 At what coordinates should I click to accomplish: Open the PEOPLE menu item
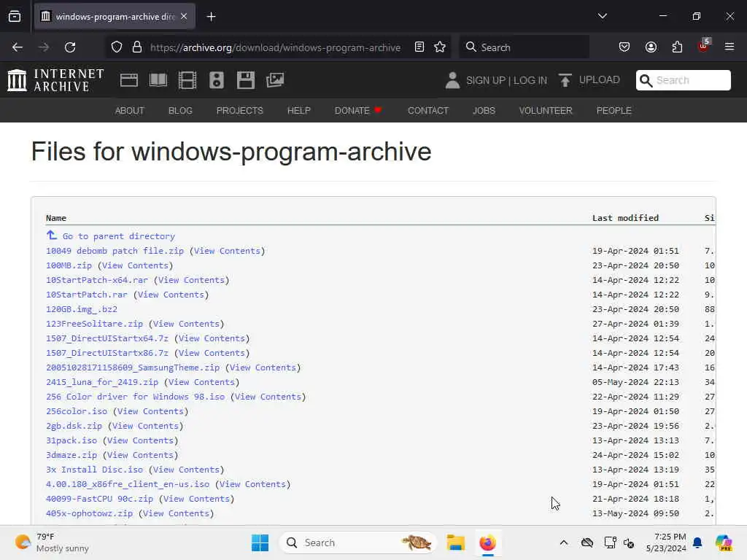[x=614, y=111]
